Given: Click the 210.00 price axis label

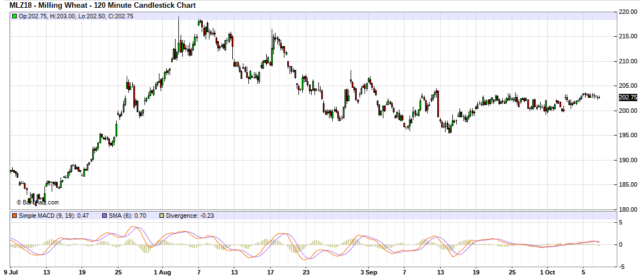Looking at the screenshot, I should tap(629, 61).
